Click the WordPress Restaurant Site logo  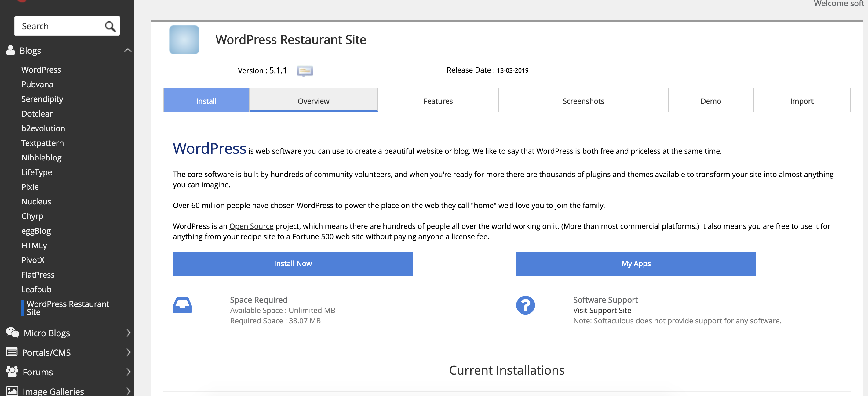[x=184, y=40]
